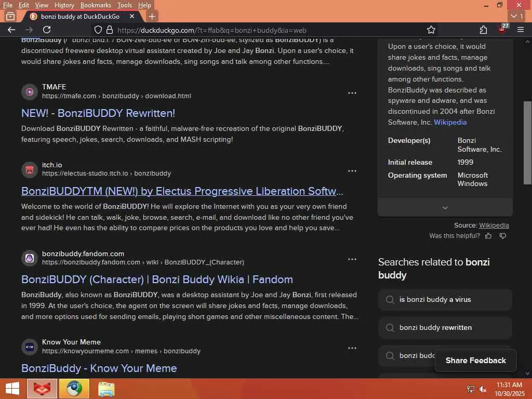Click scrollbar down arrow at bottom

[527, 374]
